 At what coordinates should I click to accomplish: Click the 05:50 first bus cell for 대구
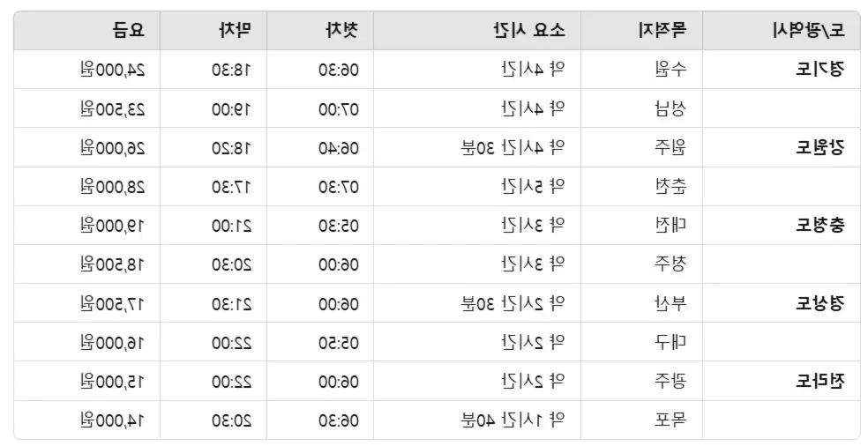coord(320,342)
